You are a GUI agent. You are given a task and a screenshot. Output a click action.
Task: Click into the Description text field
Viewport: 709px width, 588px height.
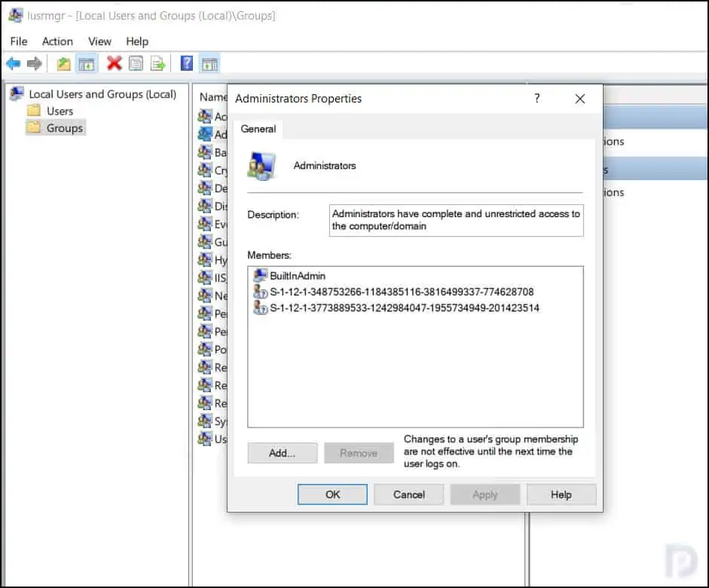(457, 220)
